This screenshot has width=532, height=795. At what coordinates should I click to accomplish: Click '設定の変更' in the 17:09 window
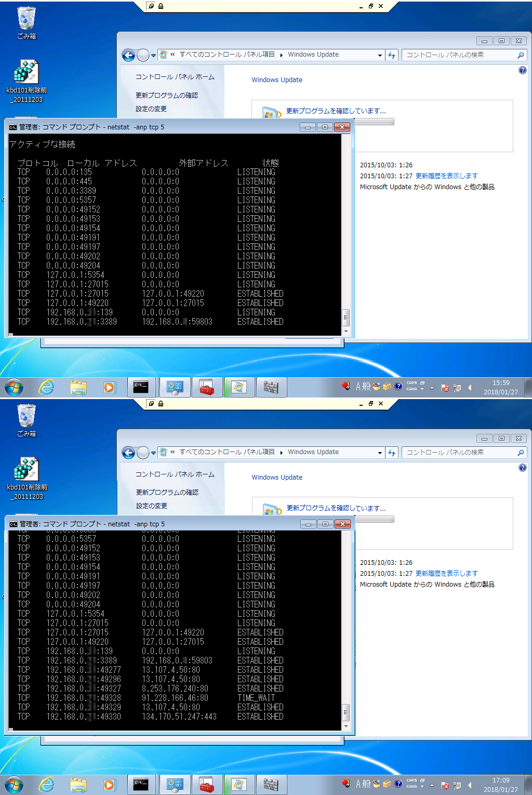(151, 506)
